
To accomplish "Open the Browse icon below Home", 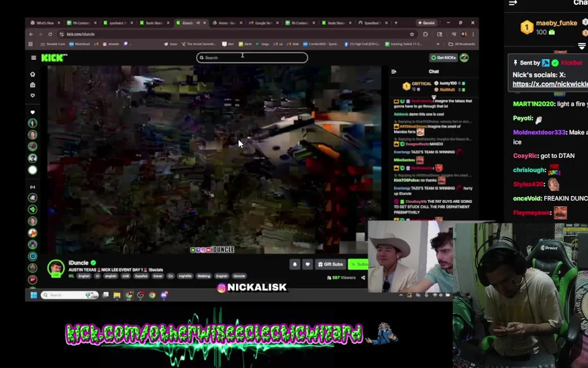I will 33,85.
